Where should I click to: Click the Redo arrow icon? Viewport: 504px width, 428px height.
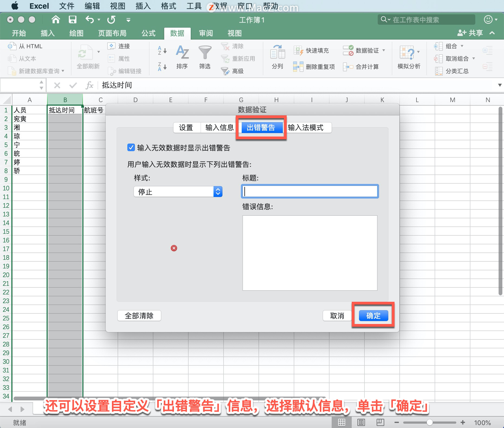click(x=111, y=20)
